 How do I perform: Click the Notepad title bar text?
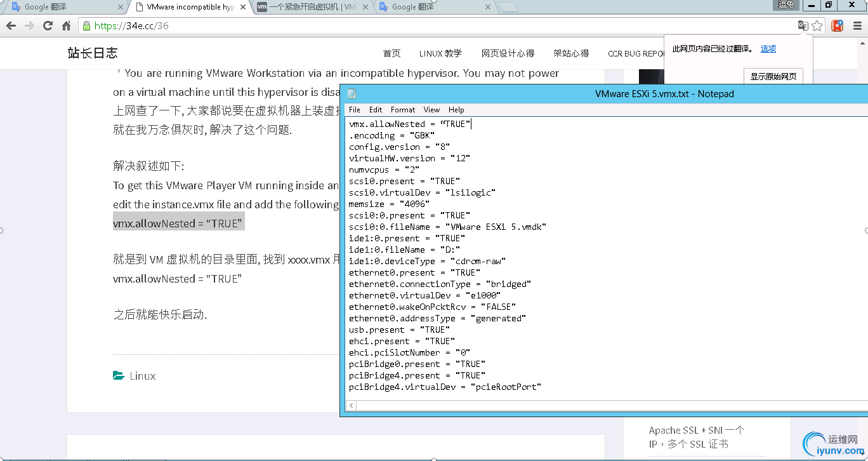click(664, 93)
